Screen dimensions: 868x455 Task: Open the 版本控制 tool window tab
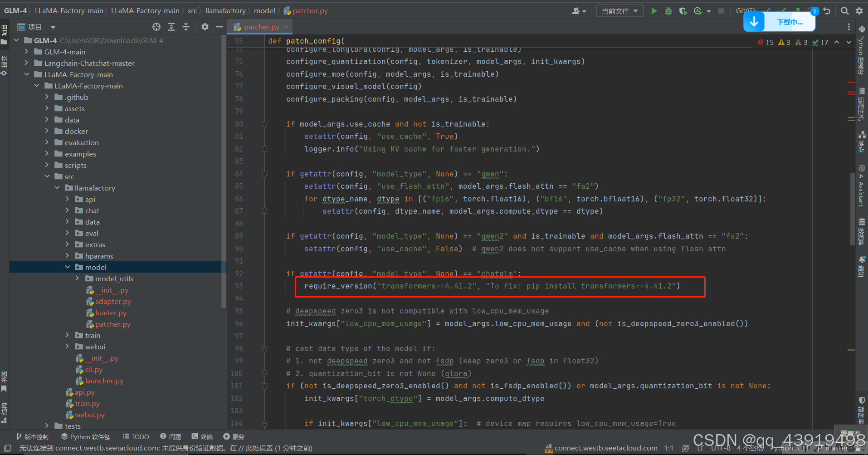[x=32, y=436]
